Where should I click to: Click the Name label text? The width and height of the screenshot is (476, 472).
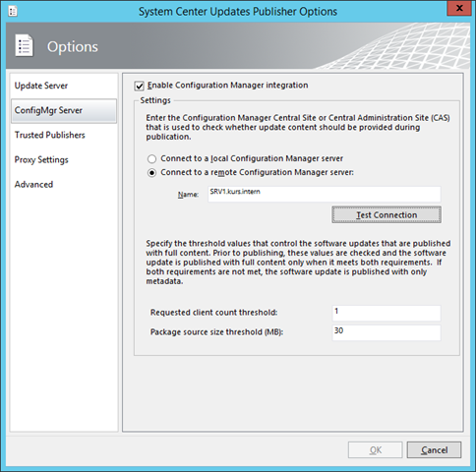coord(188,195)
